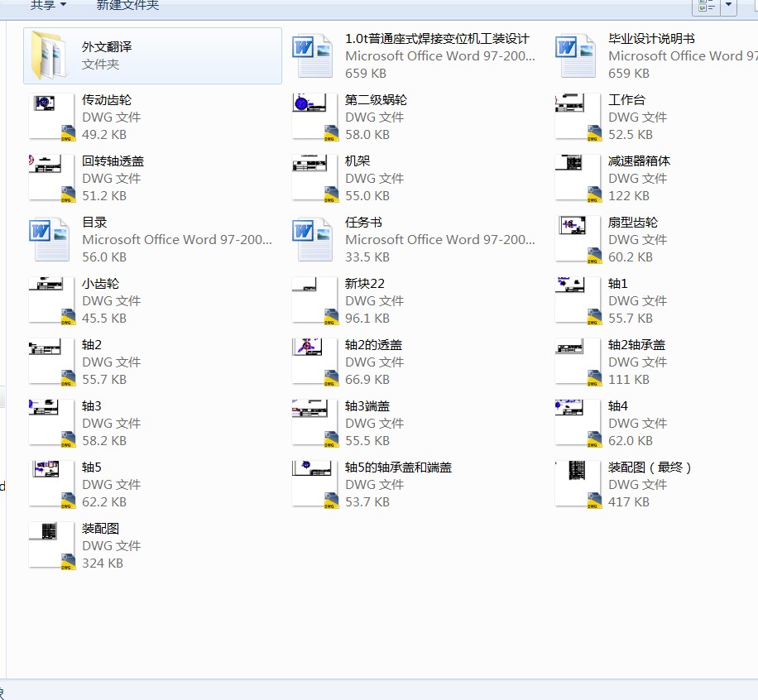Click the file name 1.0t普通座式焊接变位机工装设计
This screenshot has width=758, height=700.
(x=437, y=39)
